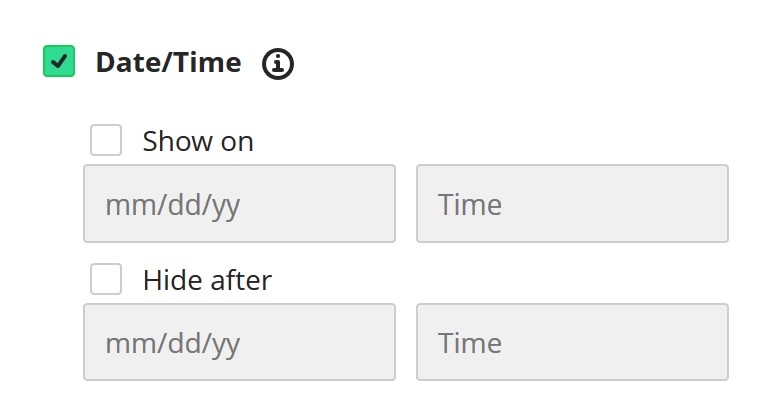
Task: Click the Hide after Time field
Action: click(x=572, y=342)
